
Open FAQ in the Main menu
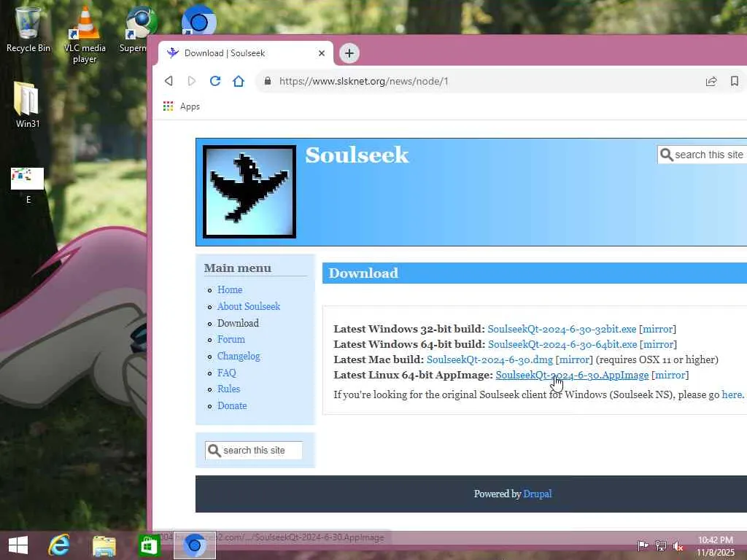tap(227, 373)
